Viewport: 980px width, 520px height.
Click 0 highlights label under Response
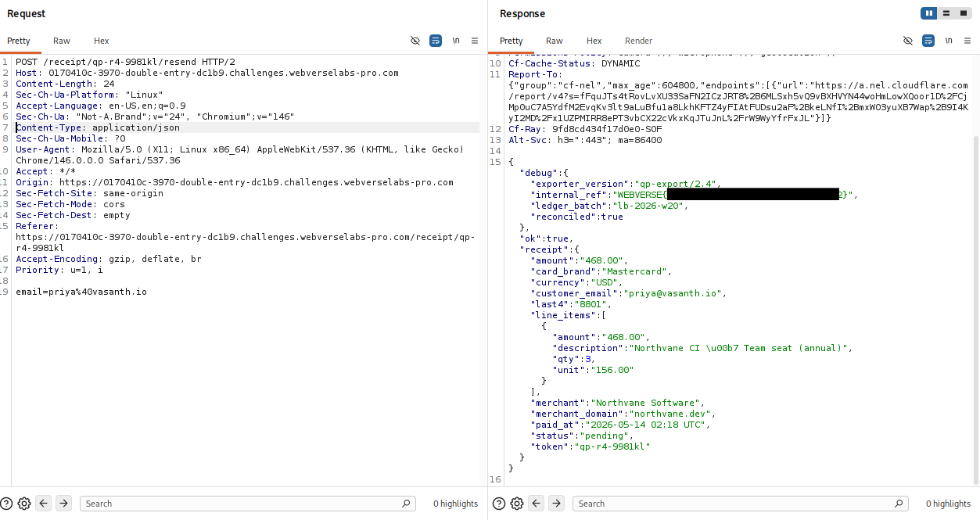point(948,504)
